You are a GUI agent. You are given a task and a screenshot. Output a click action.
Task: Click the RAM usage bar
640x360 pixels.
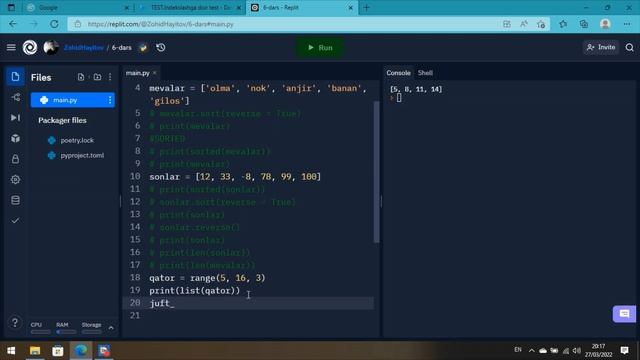pos(66,332)
